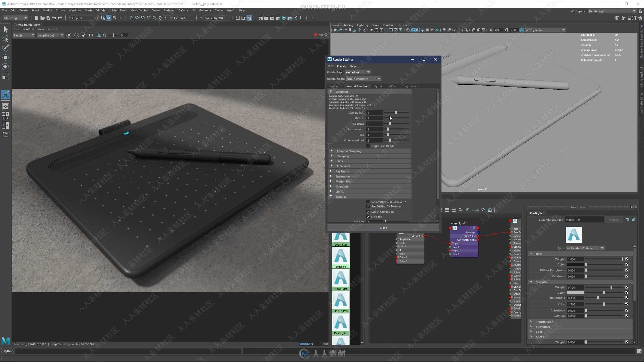Click map button next to Base Weight
The width and height of the screenshot is (644, 362).
pos(627,259)
